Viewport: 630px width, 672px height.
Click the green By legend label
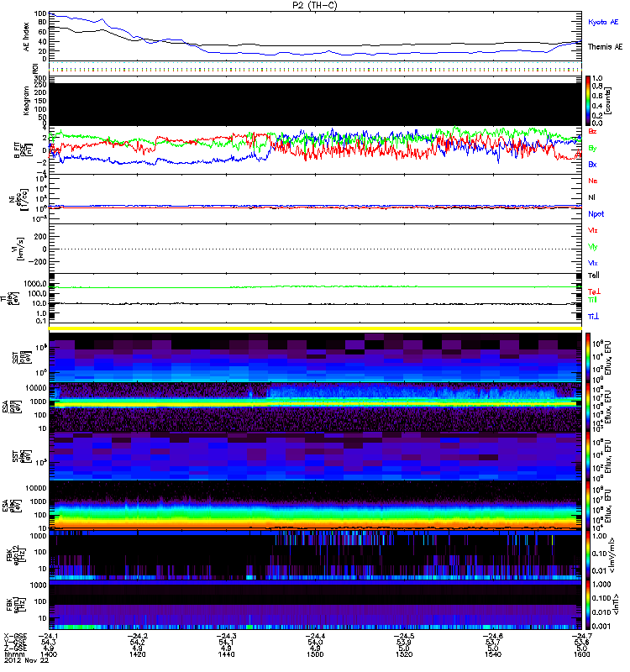click(x=592, y=149)
